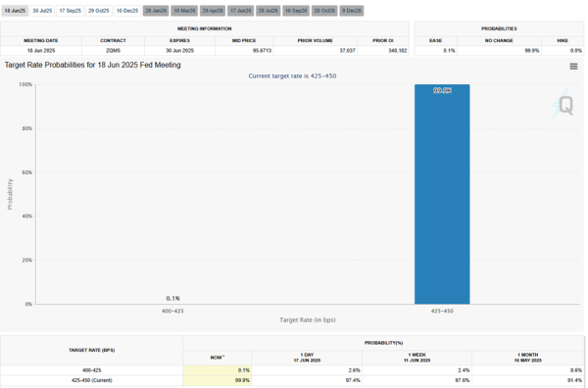The height and width of the screenshot is (388, 588).
Task: Click the 0.1% label above 400-425
Action: coord(172,299)
